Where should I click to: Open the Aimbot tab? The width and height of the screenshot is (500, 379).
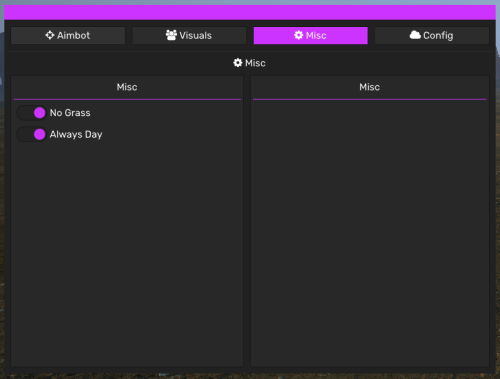click(68, 35)
